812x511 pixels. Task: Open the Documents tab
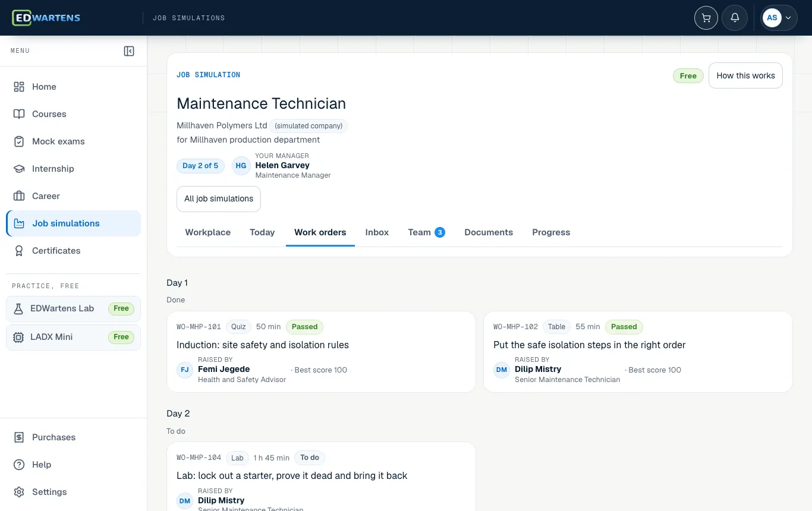489,232
